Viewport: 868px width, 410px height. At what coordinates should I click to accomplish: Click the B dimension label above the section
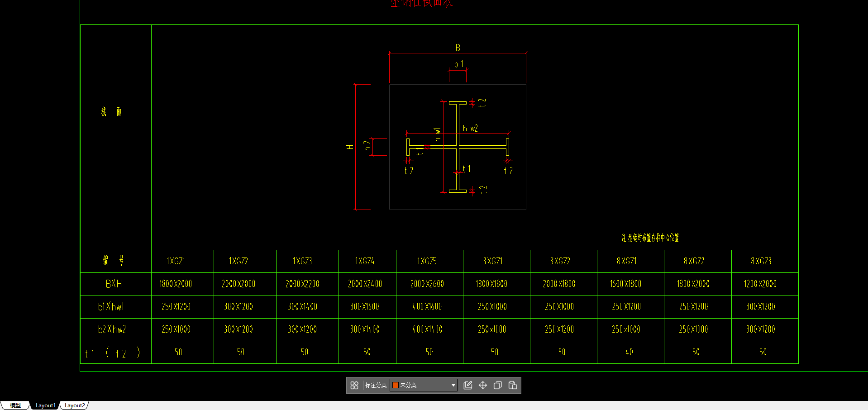pos(458,48)
